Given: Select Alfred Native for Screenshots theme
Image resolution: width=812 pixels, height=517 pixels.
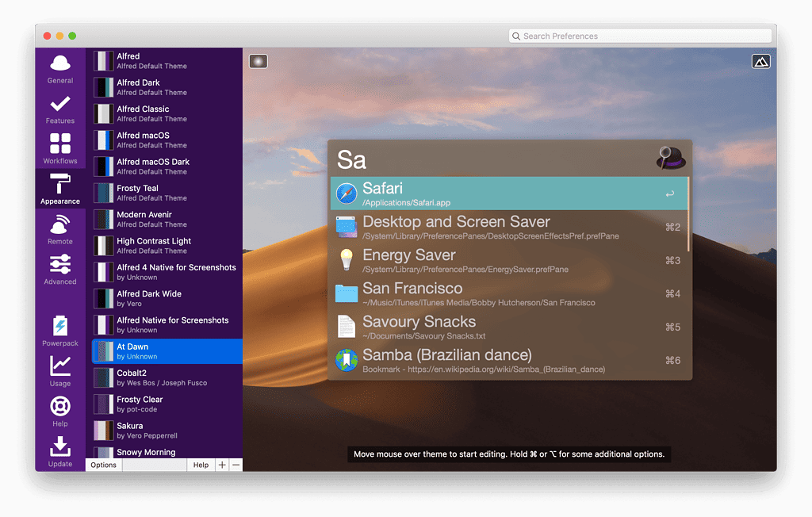Looking at the screenshot, I should [167, 325].
